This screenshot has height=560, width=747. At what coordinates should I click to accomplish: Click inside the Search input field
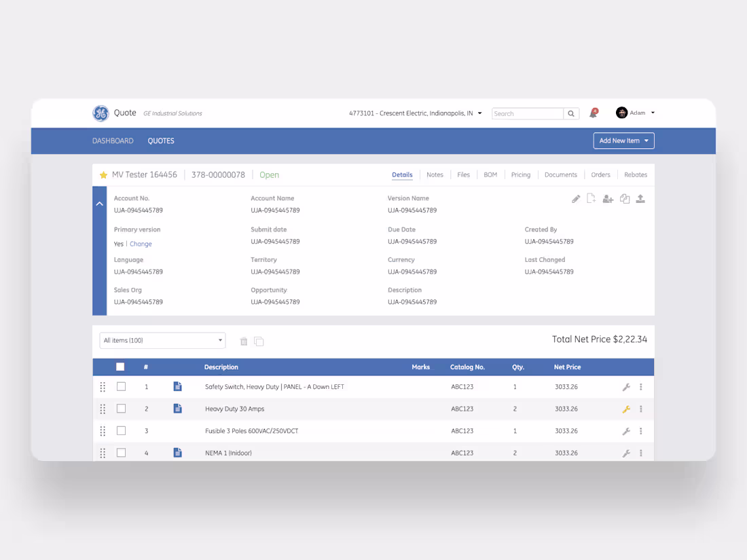(x=528, y=113)
